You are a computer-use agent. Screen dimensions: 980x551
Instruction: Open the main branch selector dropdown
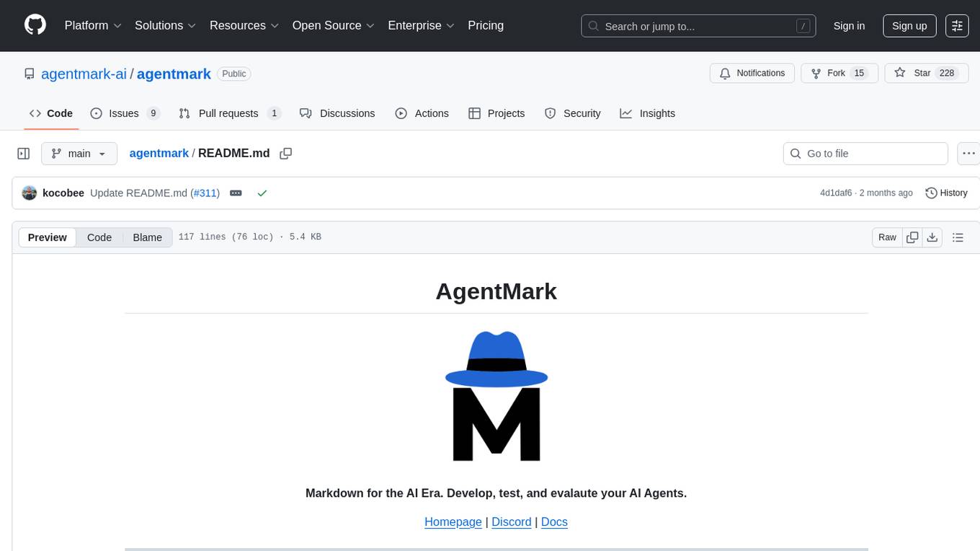(x=79, y=154)
